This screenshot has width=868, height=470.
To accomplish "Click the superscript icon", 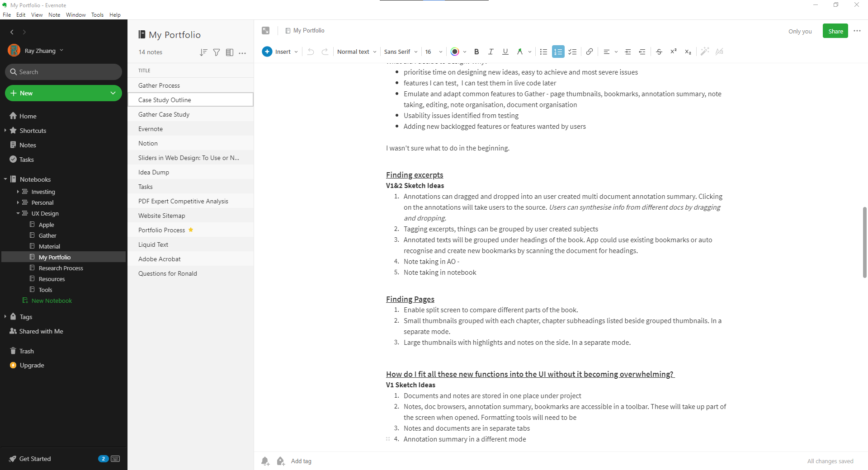I will click(673, 52).
